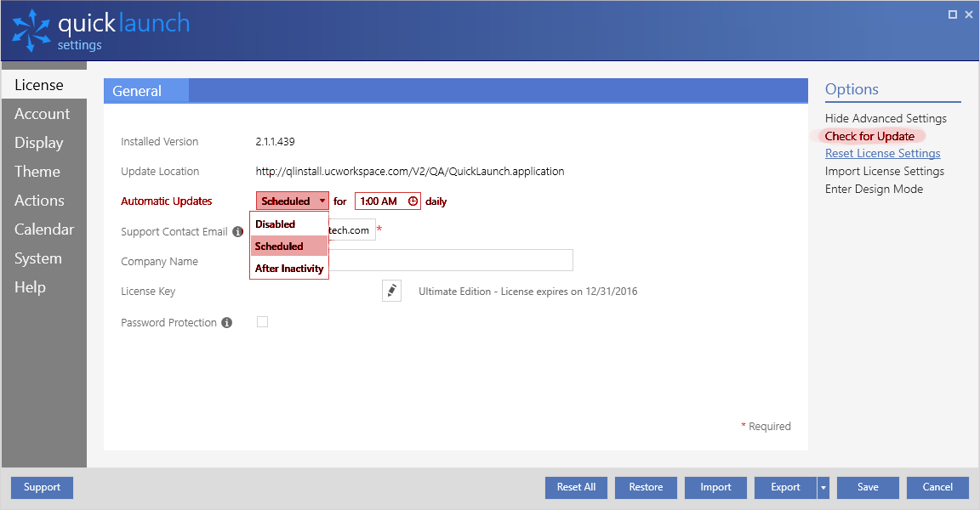The width and height of the screenshot is (980, 510).
Task: Open the Theme settings section
Action: coord(37,171)
